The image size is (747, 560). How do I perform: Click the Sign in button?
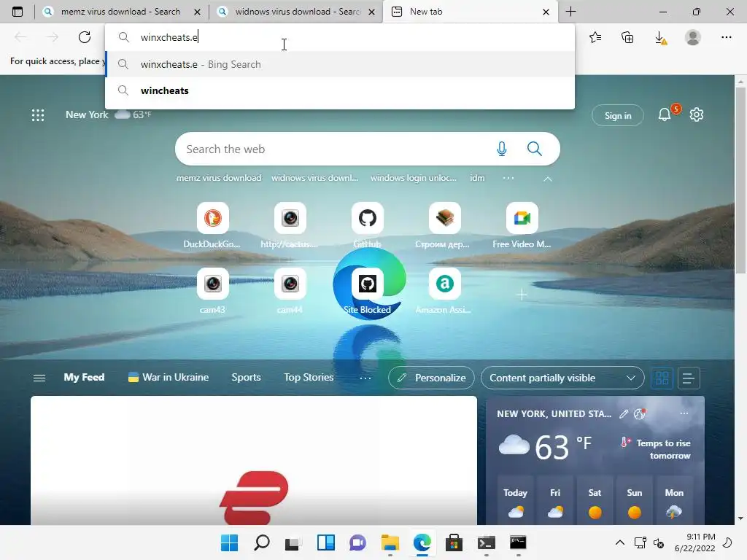(618, 116)
